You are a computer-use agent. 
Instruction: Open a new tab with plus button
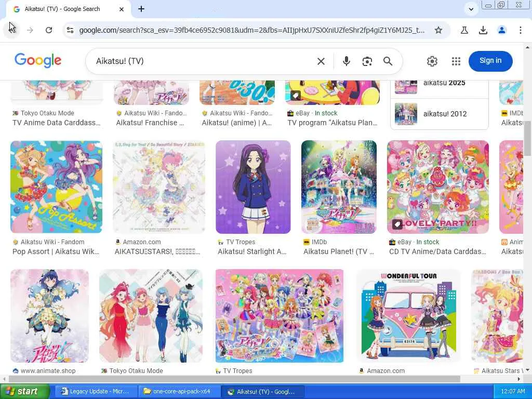(141, 9)
